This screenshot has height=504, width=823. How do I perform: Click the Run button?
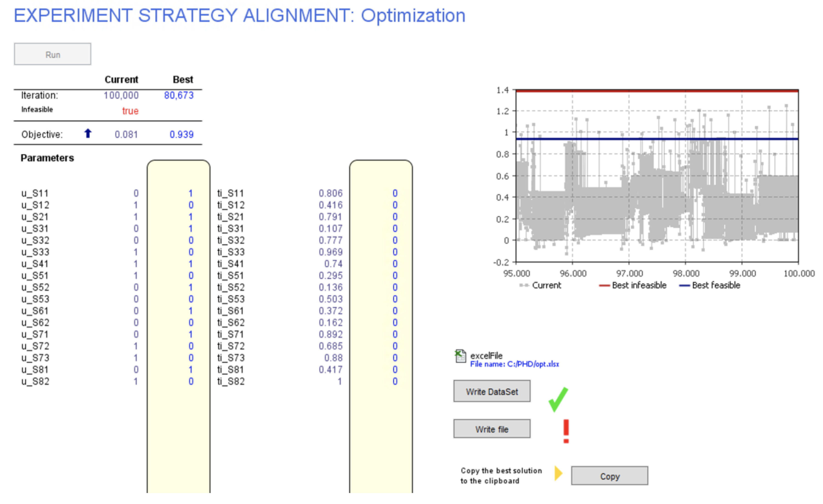(52, 54)
